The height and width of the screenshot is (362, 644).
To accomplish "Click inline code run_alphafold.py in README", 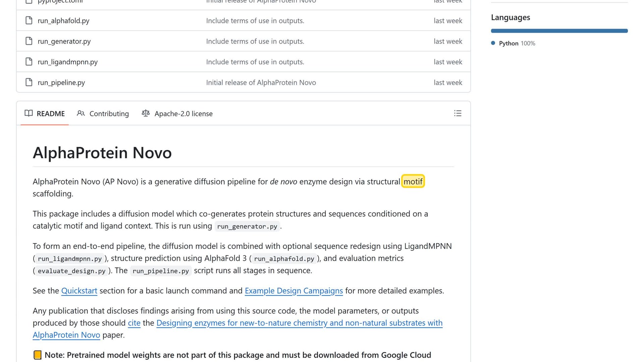I will click(x=284, y=259).
